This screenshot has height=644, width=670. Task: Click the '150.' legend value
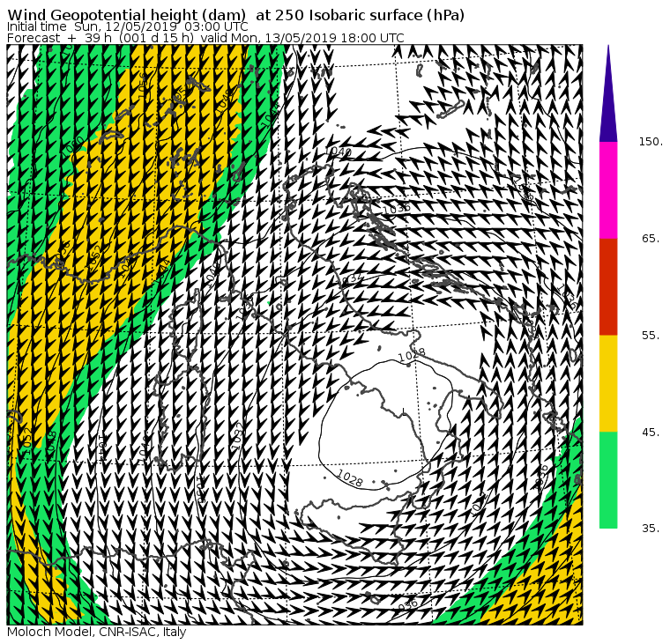click(651, 142)
